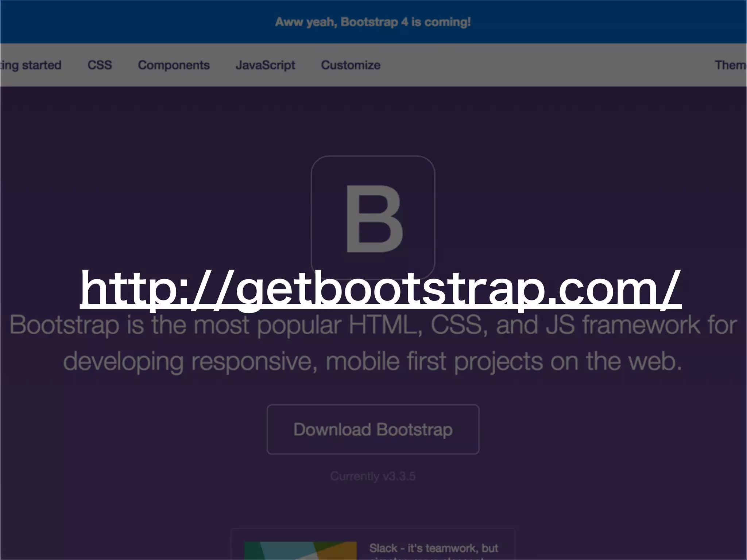
Task: Click the Slack teamwork ad text
Action: 433,551
